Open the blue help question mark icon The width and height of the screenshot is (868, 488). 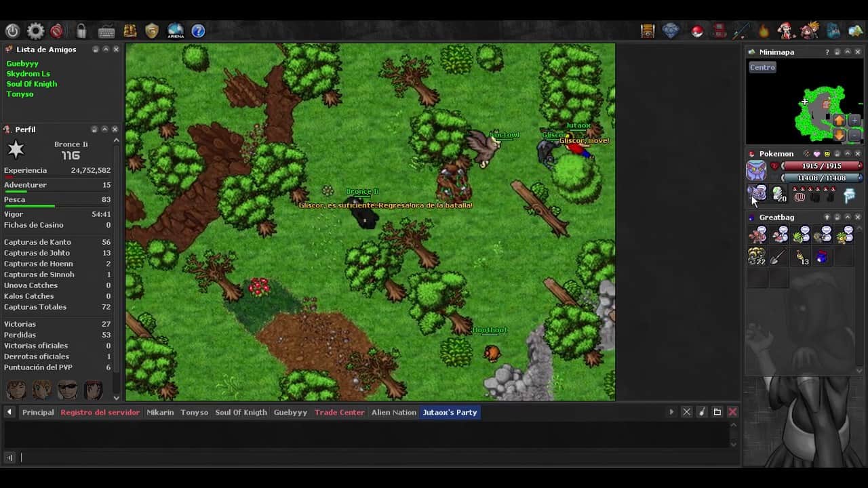coord(198,30)
